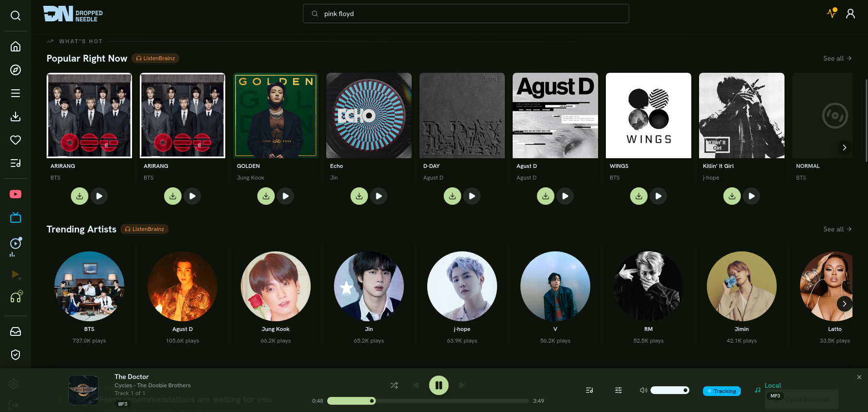
Task: Open the inbox tray icon in sidebar
Action: click(16, 331)
